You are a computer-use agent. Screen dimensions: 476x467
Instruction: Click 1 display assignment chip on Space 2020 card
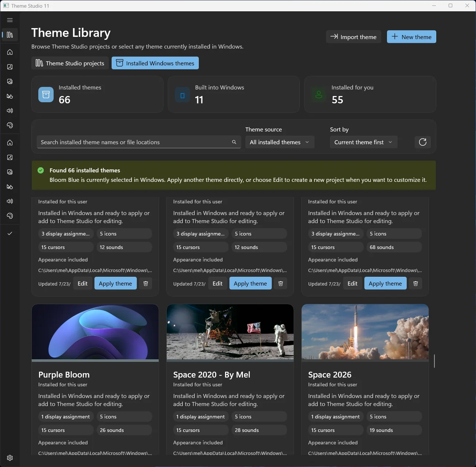tap(201, 417)
